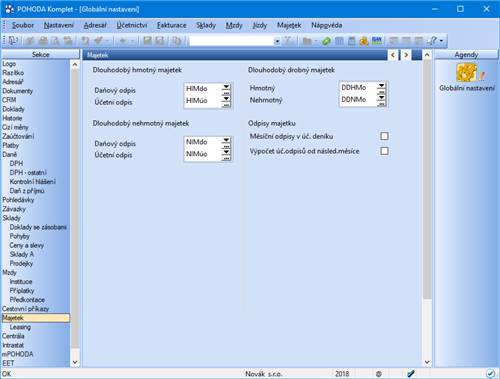The width and height of the screenshot is (500, 379).
Task: Click the HIMdo Daňový odpis field
Action: 203,88
